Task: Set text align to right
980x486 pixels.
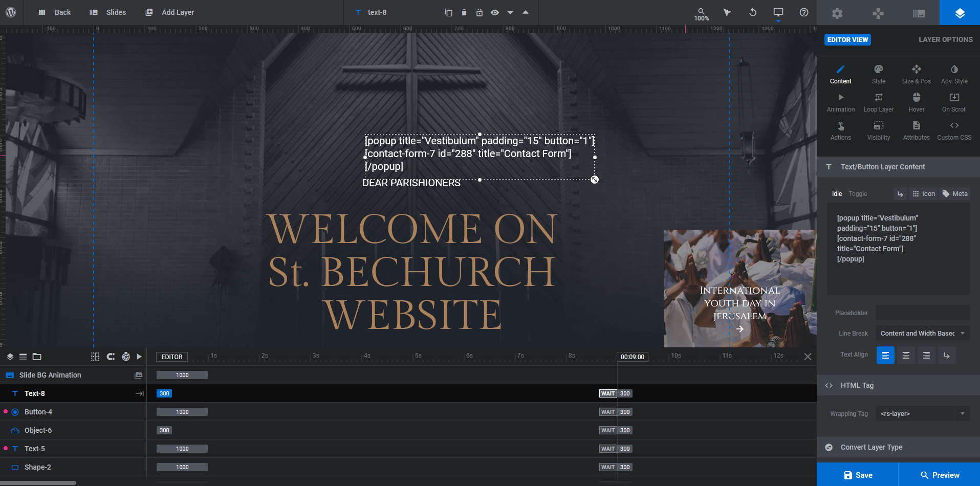Action: (x=926, y=355)
